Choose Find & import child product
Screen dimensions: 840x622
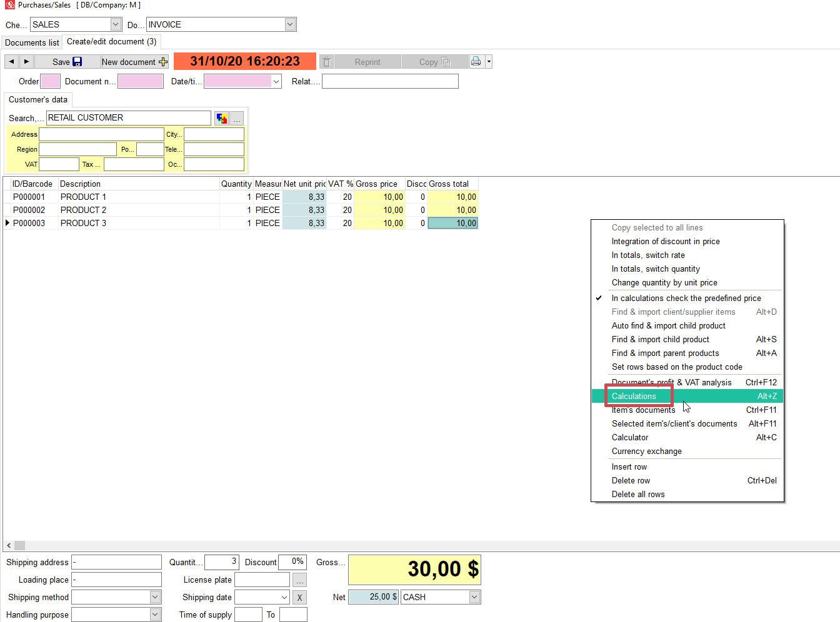pyautogui.click(x=687, y=339)
